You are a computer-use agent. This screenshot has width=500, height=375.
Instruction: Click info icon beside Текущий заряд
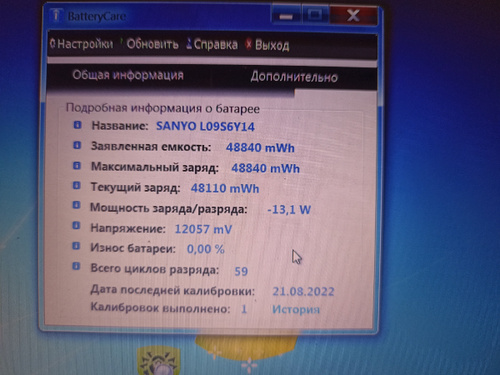point(76,186)
